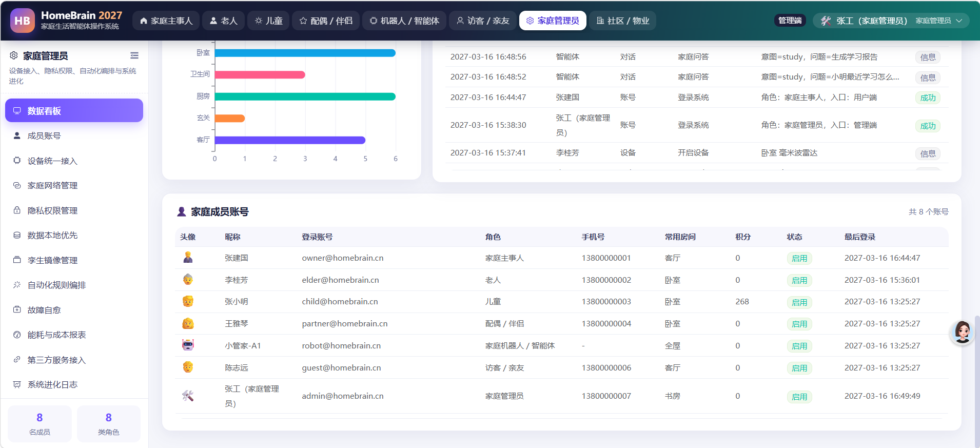Open 家庭网络管理 in the sidebar
Screen dimensions: 980x448
74,186
